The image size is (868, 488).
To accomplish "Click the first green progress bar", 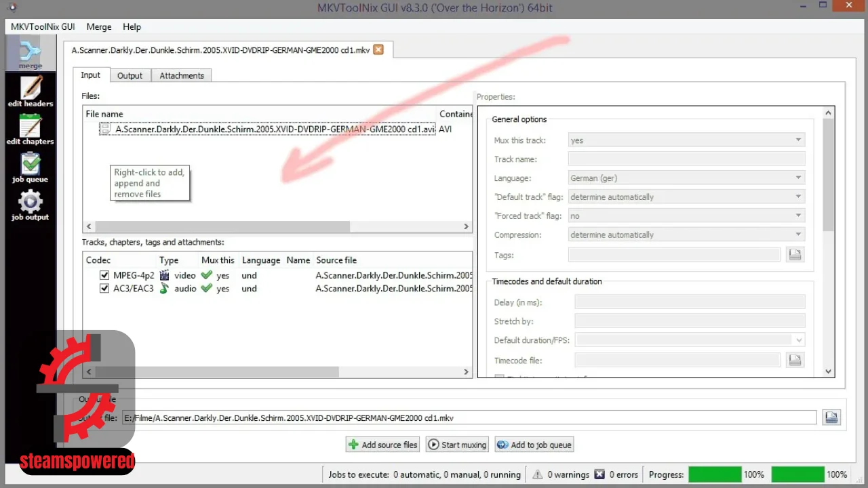I will pos(715,474).
